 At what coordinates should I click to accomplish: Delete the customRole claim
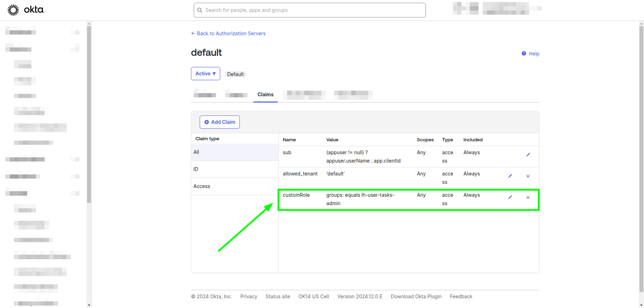point(528,197)
